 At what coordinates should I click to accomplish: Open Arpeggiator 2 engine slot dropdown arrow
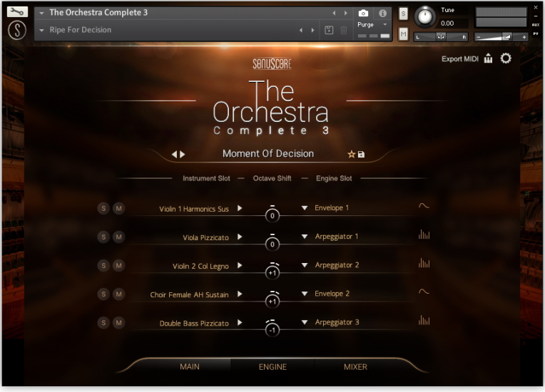tap(305, 265)
